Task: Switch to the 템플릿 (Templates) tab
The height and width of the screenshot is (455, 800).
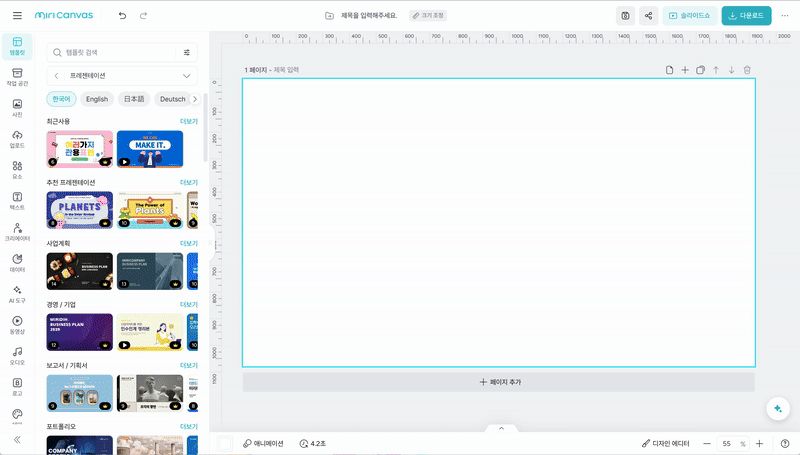Action: pos(17,44)
